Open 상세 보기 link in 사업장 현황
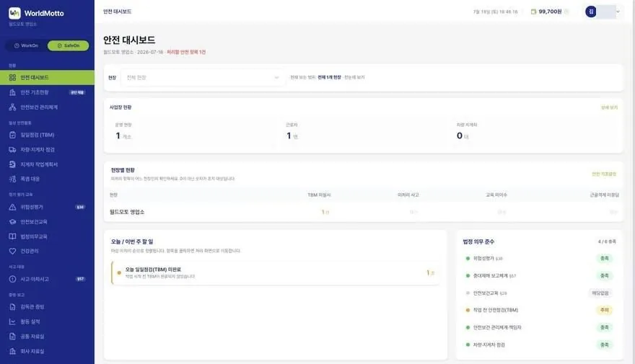Image resolution: width=635 pixels, height=364 pixels. pyautogui.click(x=609, y=107)
